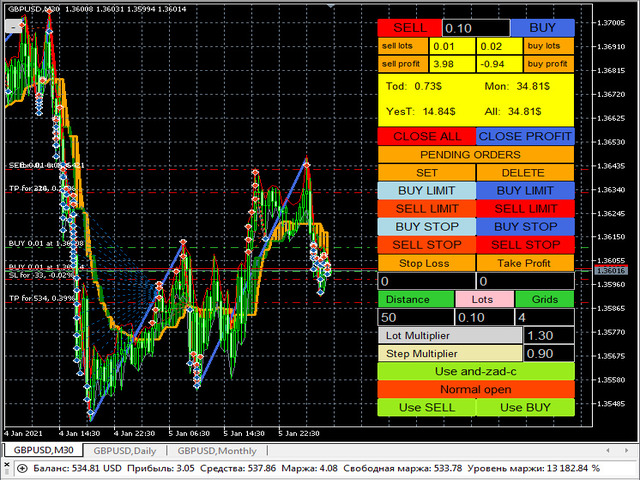Edit the Lot Multiplier value 1.30

click(x=549, y=335)
